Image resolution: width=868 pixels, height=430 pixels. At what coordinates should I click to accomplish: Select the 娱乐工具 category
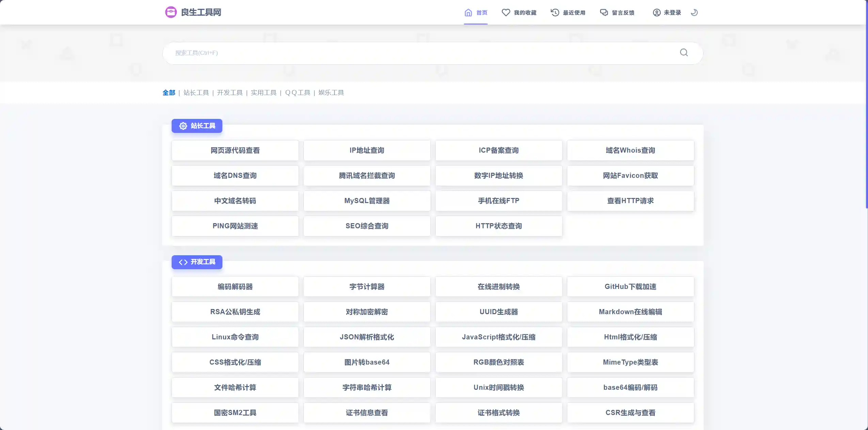point(331,92)
